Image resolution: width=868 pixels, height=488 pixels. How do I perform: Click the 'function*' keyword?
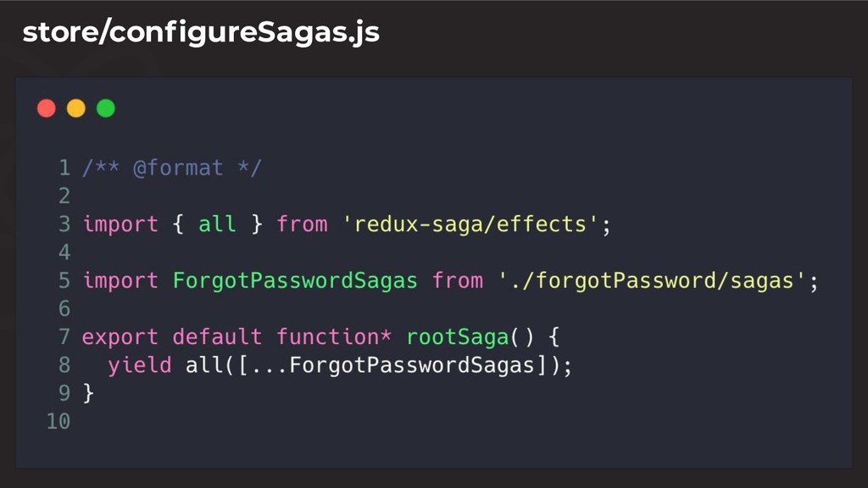click(x=334, y=337)
